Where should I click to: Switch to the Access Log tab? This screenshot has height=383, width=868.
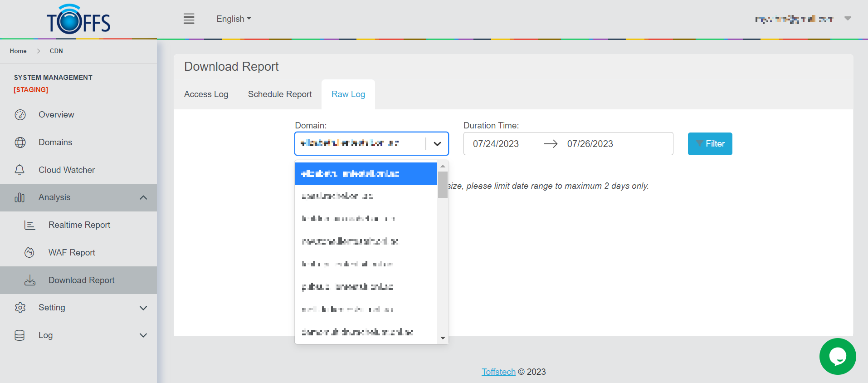pos(206,94)
